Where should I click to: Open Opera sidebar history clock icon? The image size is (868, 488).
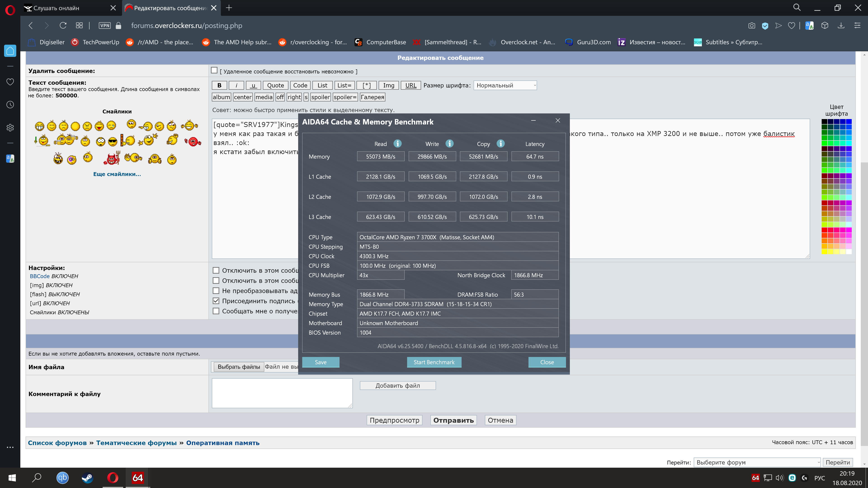click(x=10, y=105)
